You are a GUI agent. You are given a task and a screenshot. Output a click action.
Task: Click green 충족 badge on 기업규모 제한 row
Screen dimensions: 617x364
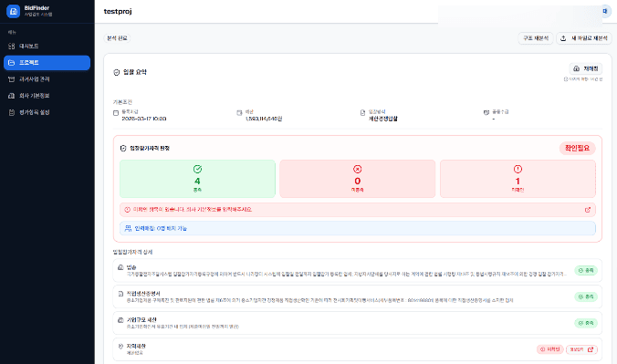point(586,323)
